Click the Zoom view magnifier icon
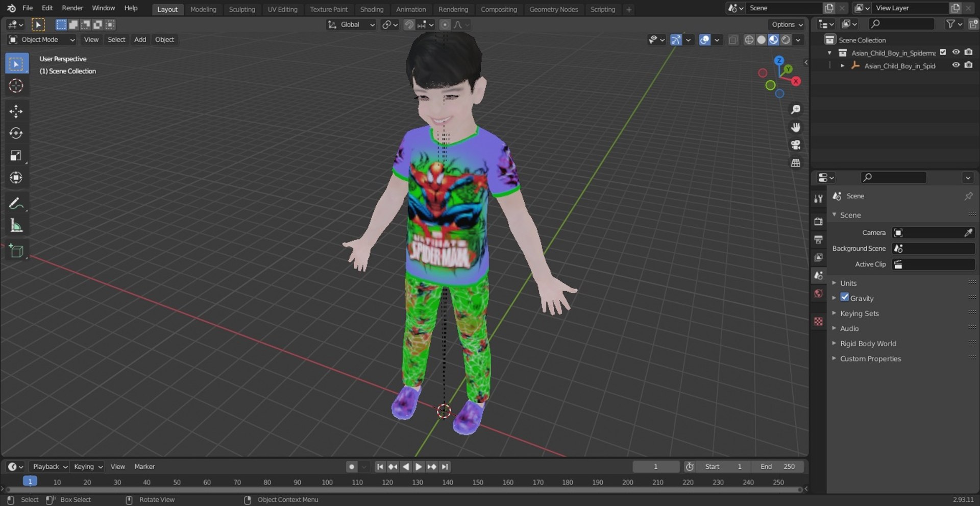 795,110
